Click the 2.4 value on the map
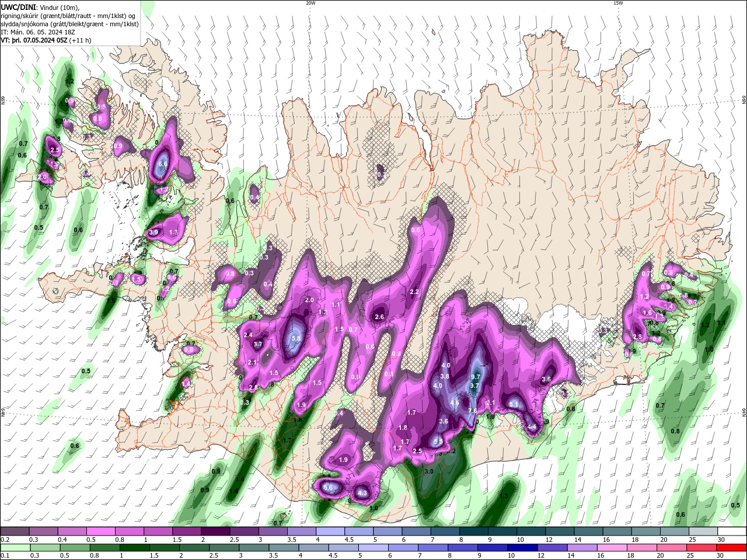 pyautogui.click(x=248, y=335)
